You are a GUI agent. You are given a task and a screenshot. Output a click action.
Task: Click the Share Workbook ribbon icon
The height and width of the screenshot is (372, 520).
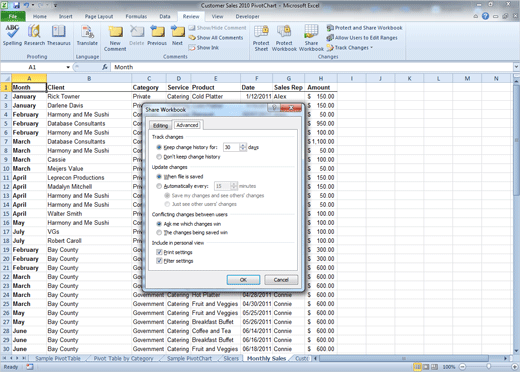pyautogui.click(x=311, y=38)
